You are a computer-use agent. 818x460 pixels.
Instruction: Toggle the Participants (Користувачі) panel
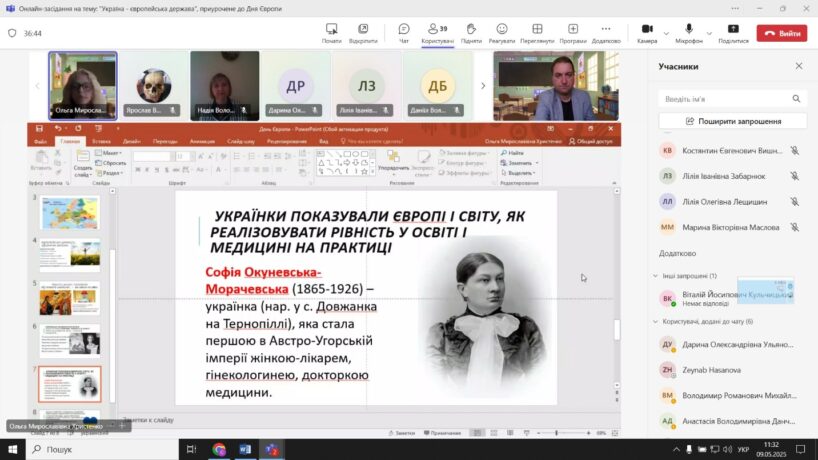point(437,29)
